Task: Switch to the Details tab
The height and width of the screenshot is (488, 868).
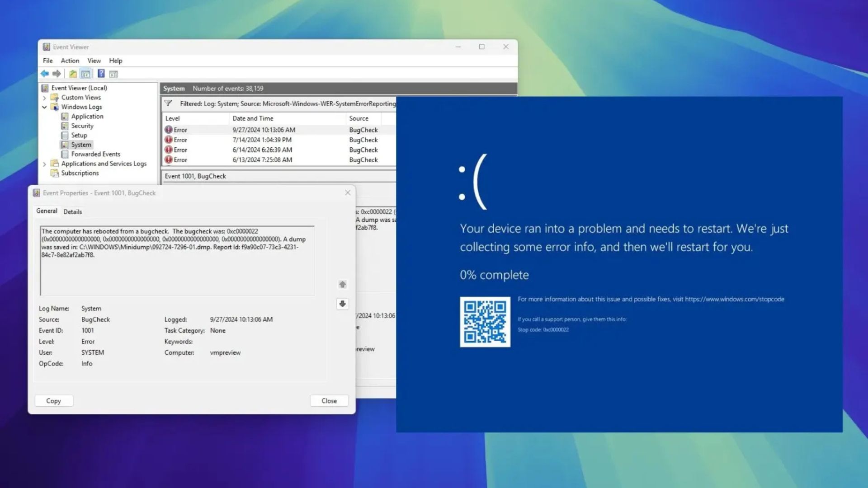Action: [x=73, y=211]
